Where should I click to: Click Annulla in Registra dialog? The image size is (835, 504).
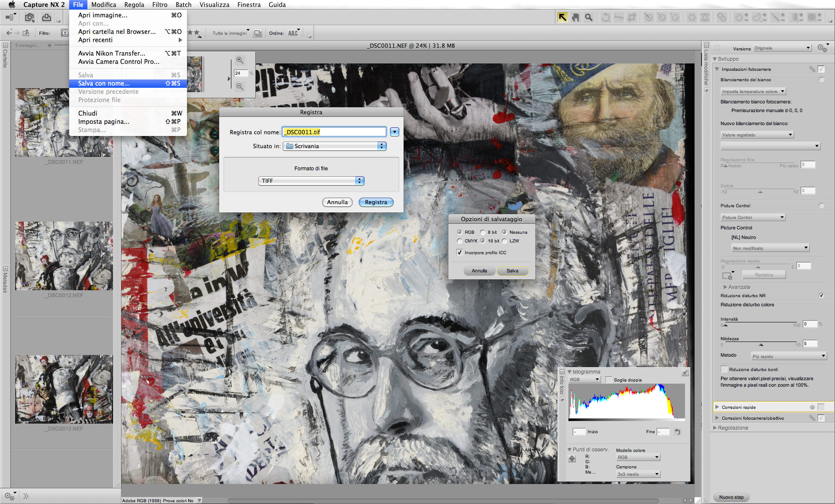337,202
